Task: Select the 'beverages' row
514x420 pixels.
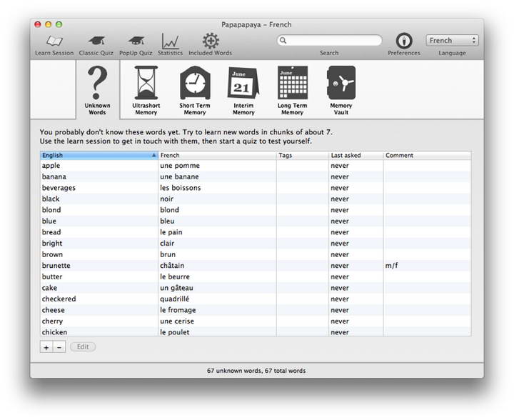Action: click(x=256, y=188)
